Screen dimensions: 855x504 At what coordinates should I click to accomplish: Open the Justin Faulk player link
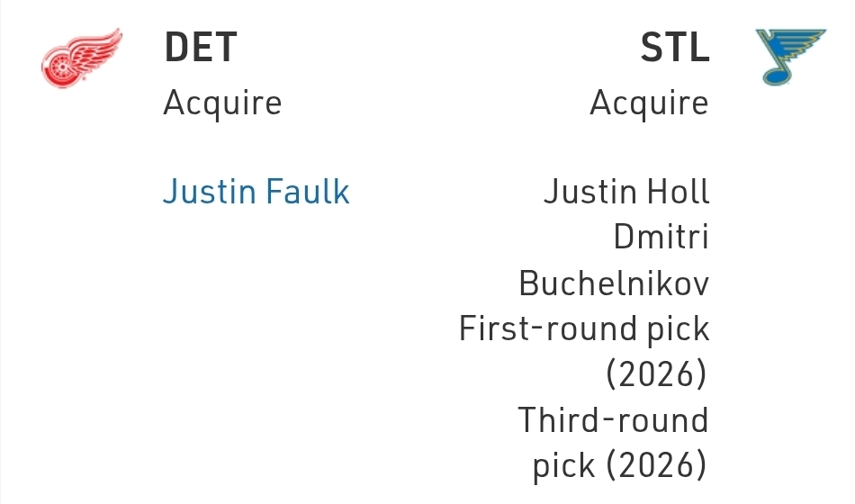point(256,192)
